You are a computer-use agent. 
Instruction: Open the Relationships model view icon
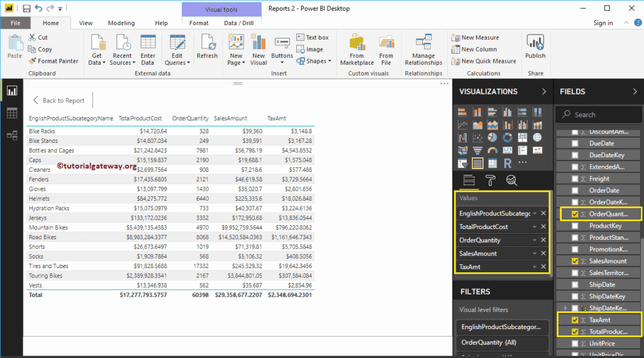coord(11,135)
